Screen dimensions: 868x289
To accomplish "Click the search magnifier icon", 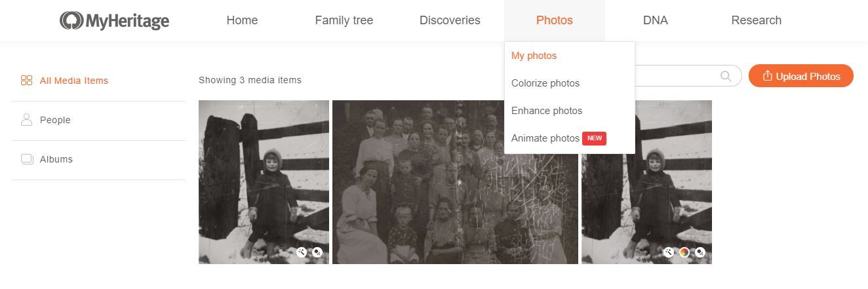I will pyautogui.click(x=726, y=76).
